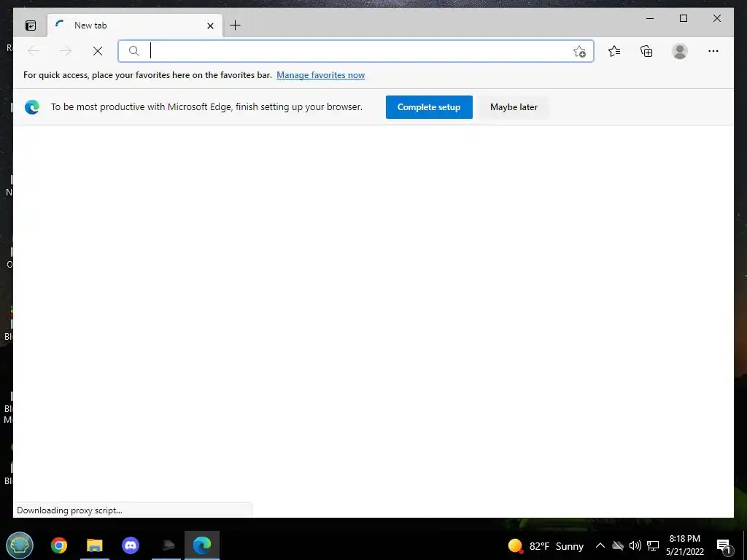Click the Downloading proxy script status text

point(69,510)
